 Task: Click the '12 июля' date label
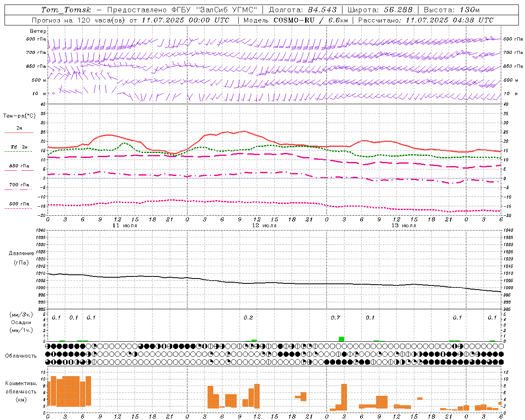pyautogui.click(x=264, y=226)
